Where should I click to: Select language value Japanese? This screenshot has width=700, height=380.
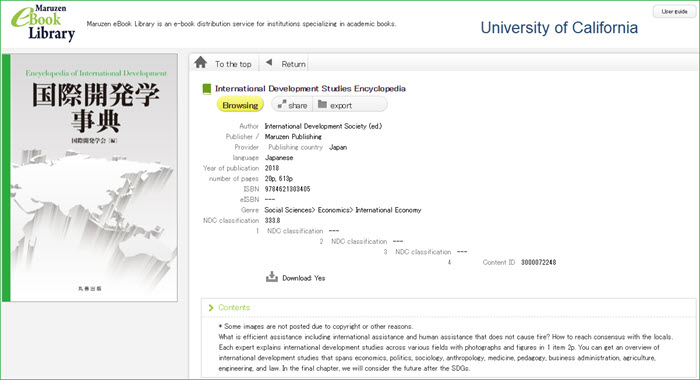click(279, 158)
